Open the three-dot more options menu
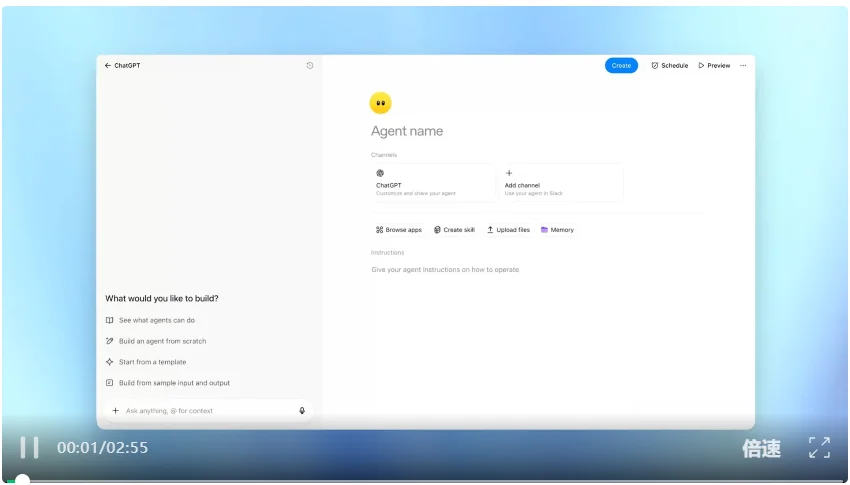Viewport: 850px width, 485px height. (x=743, y=66)
